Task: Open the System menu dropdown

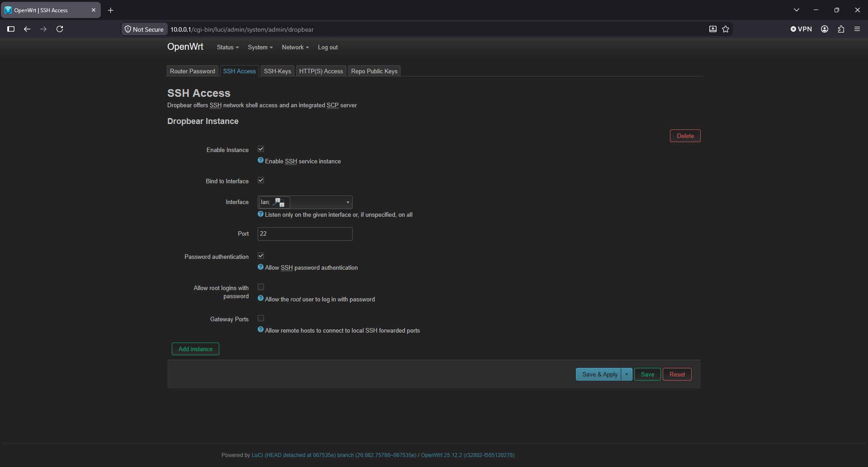Action: click(260, 47)
